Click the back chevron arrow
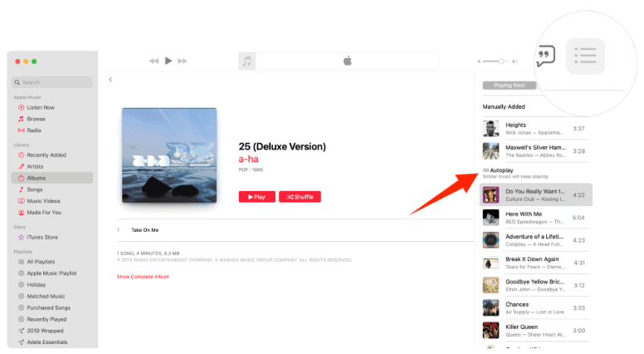Screen dimensions: 644x354 point(110,79)
